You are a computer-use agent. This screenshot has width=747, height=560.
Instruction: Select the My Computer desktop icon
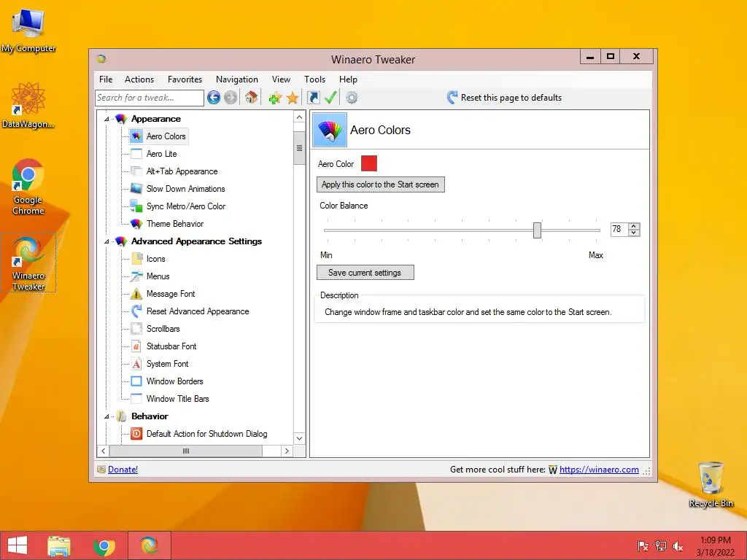click(28, 31)
